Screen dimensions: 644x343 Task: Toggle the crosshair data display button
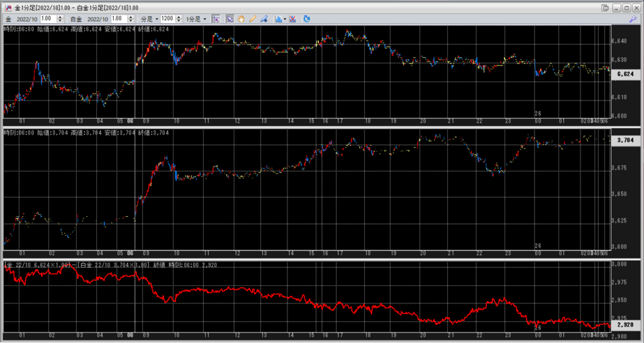pyautogui.click(x=216, y=19)
